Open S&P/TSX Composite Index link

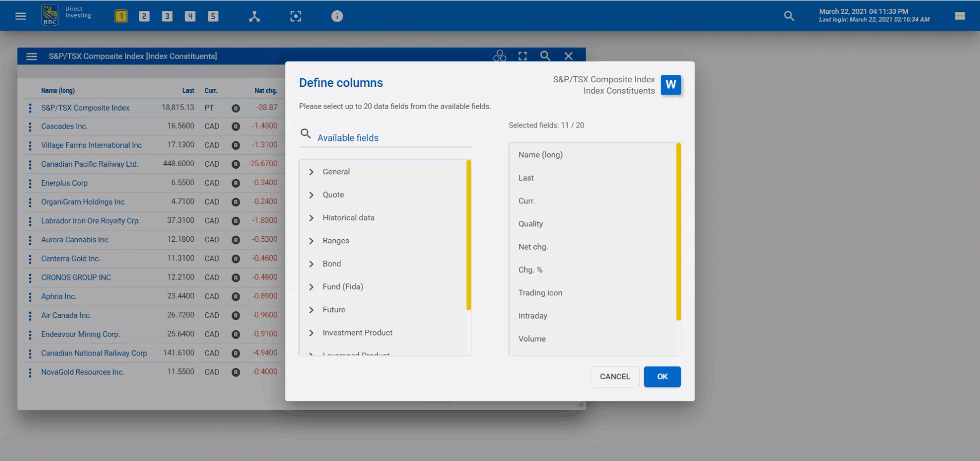pyautogui.click(x=85, y=108)
